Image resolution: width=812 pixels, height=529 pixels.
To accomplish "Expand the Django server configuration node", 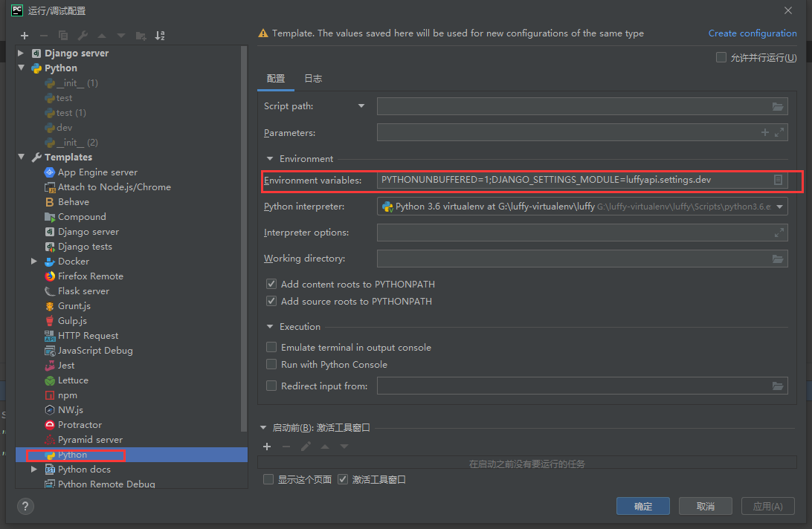I will 21,53.
